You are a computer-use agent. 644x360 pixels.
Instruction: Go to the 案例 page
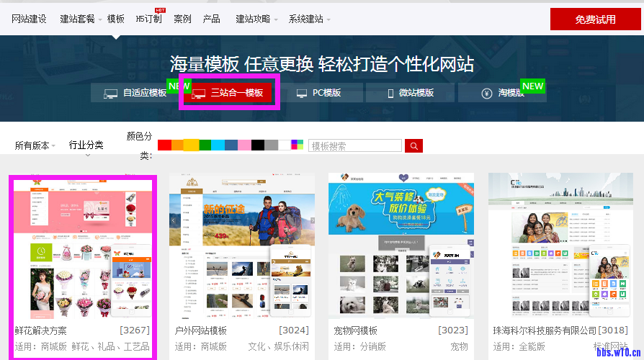point(182,19)
